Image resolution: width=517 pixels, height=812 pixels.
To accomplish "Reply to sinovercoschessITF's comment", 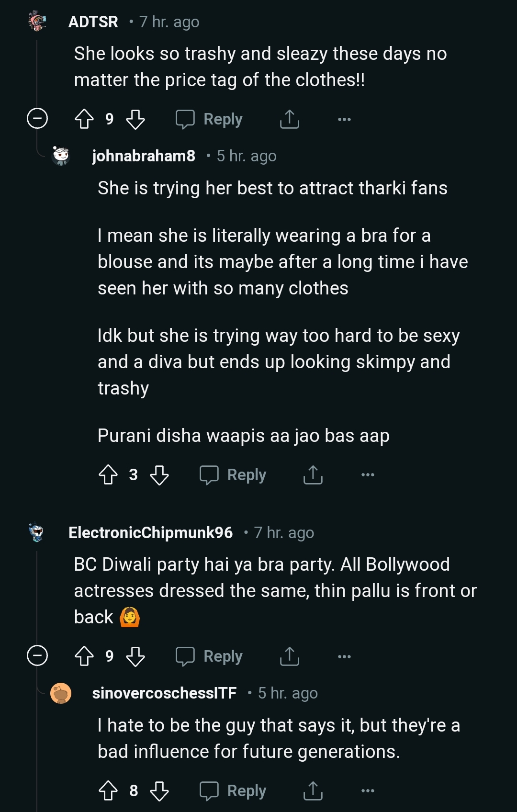I will [233, 791].
